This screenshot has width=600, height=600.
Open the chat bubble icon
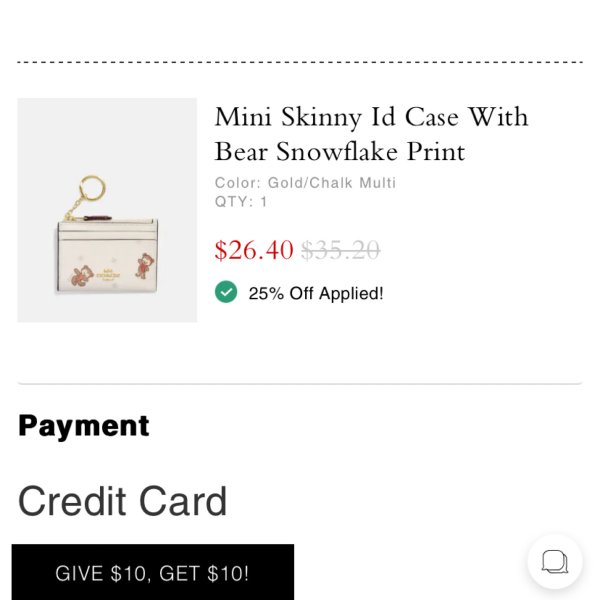click(555, 561)
